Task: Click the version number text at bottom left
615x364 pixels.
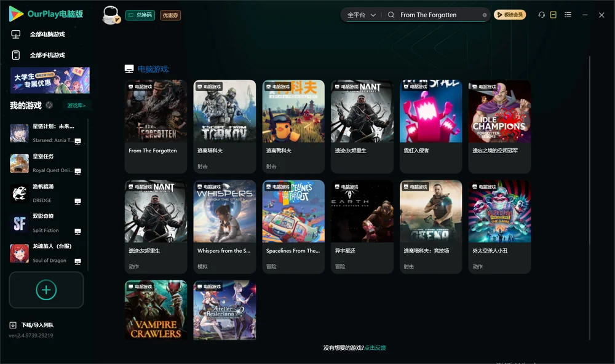Action: (31, 335)
